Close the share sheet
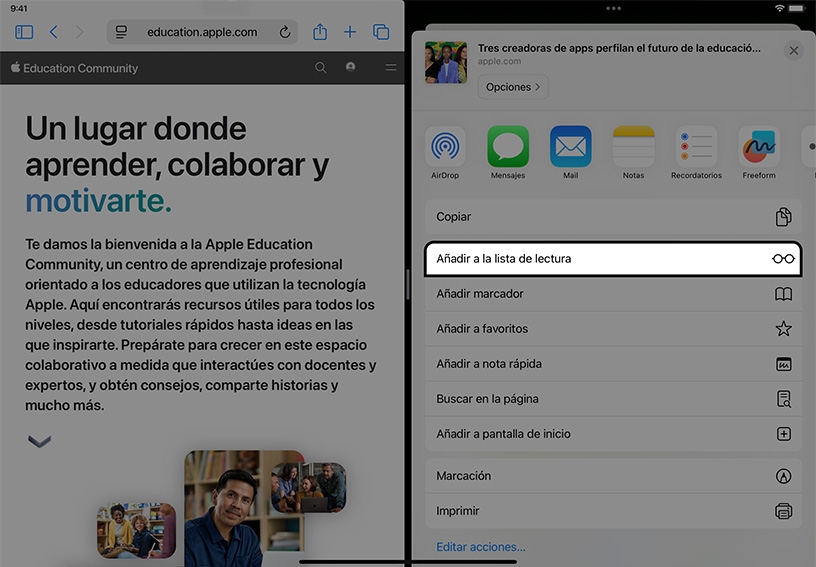The height and width of the screenshot is (567, 816). 794,50
